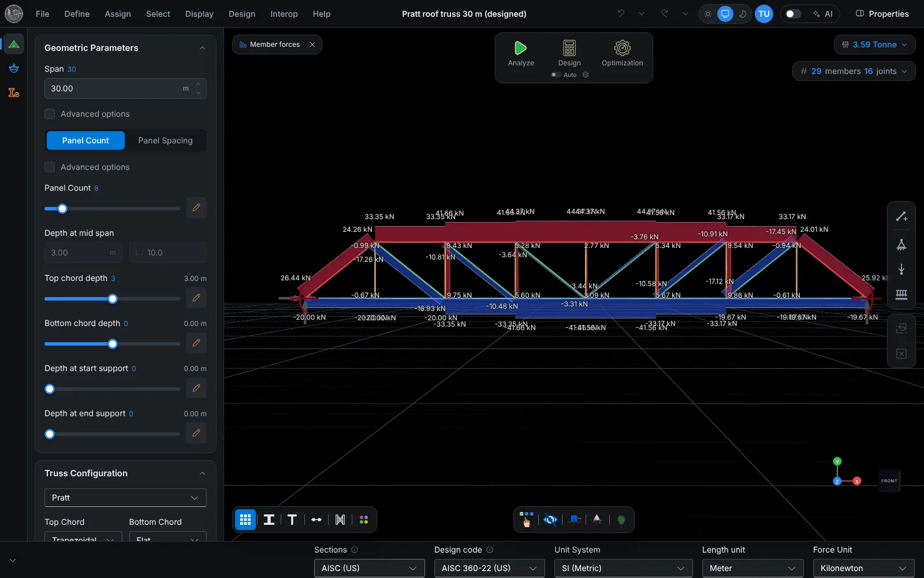Choose the point load arrow tool
This screenshot has width=924, height=578.
pyautogui.click(x=901, y=269)
